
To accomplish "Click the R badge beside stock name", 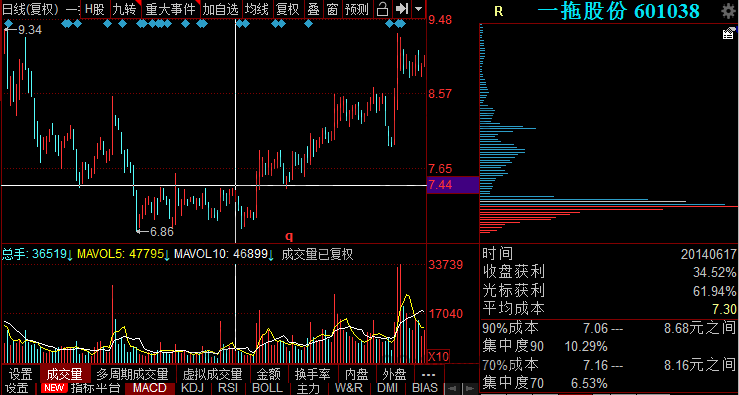I will (499, 12).
